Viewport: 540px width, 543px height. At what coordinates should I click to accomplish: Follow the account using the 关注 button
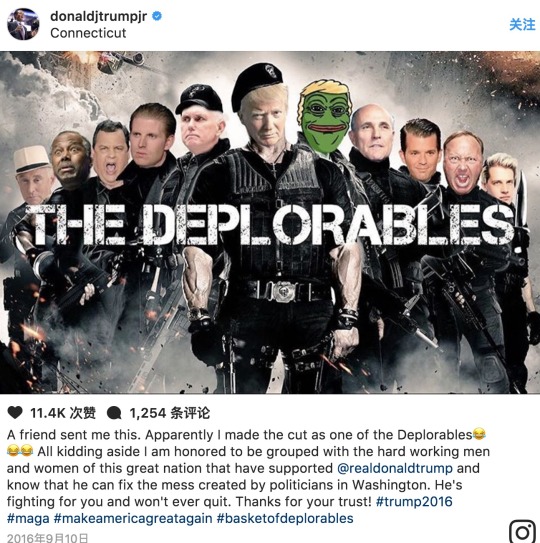(522, 25)
